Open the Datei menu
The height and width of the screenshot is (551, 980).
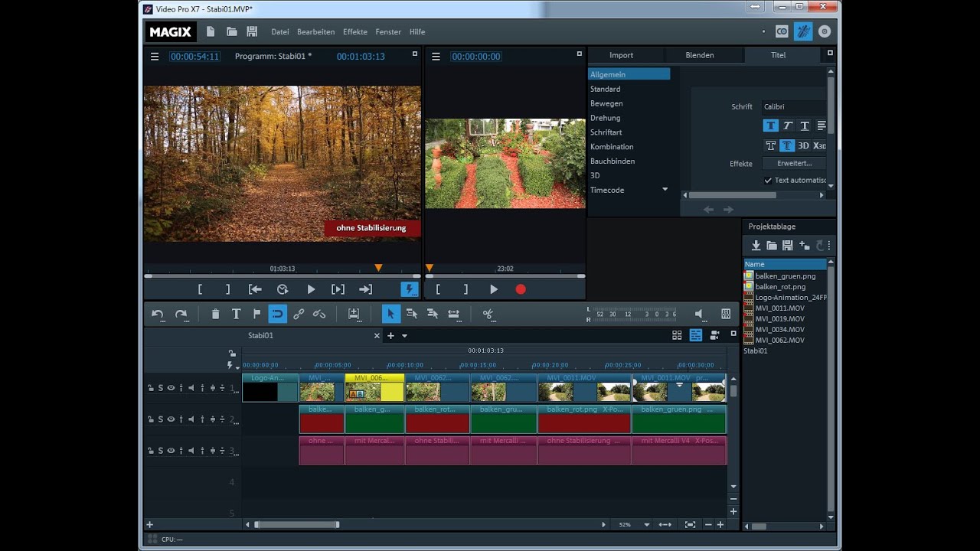pyautogui.click(x=280, y=32)
